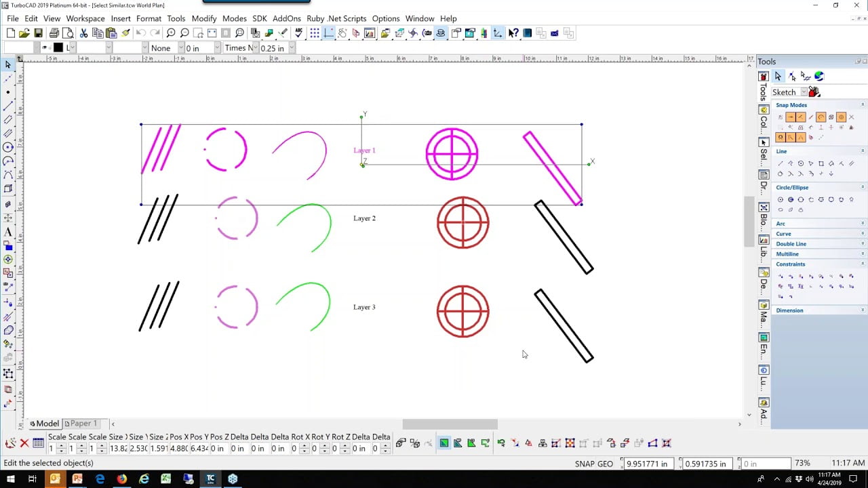Switch to the Model tab

[x=44, y=424]
